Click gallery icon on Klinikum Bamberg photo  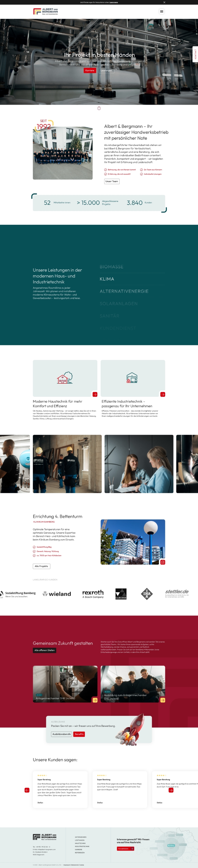click(x=163, y=562)
